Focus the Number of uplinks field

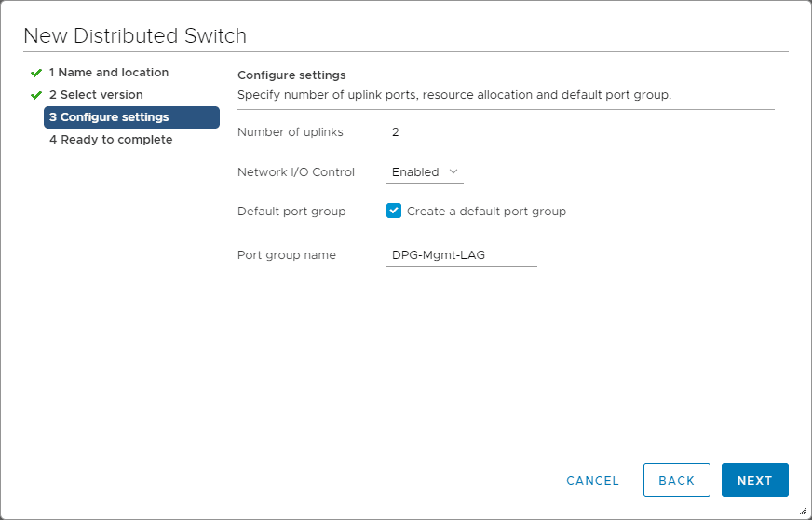pos(462,132)
